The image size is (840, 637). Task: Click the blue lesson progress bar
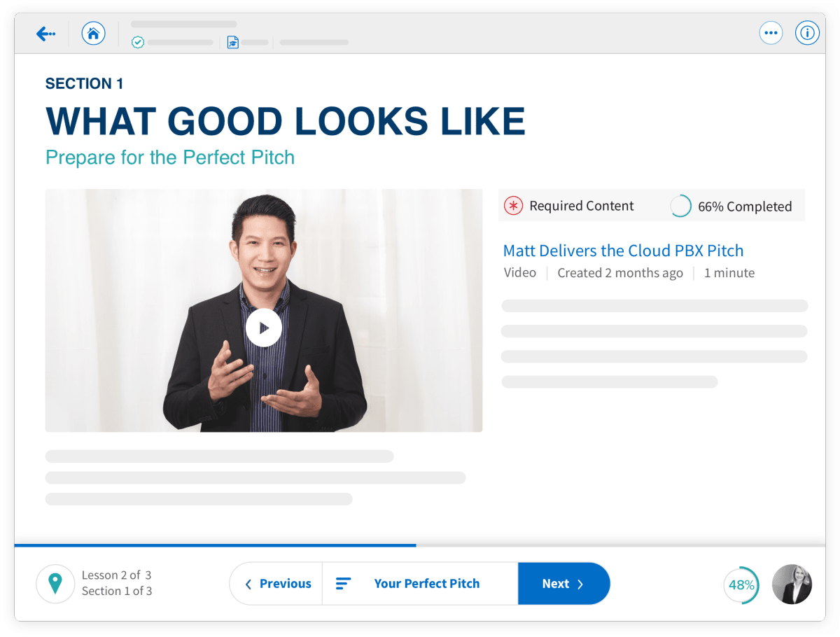[215, 545]
